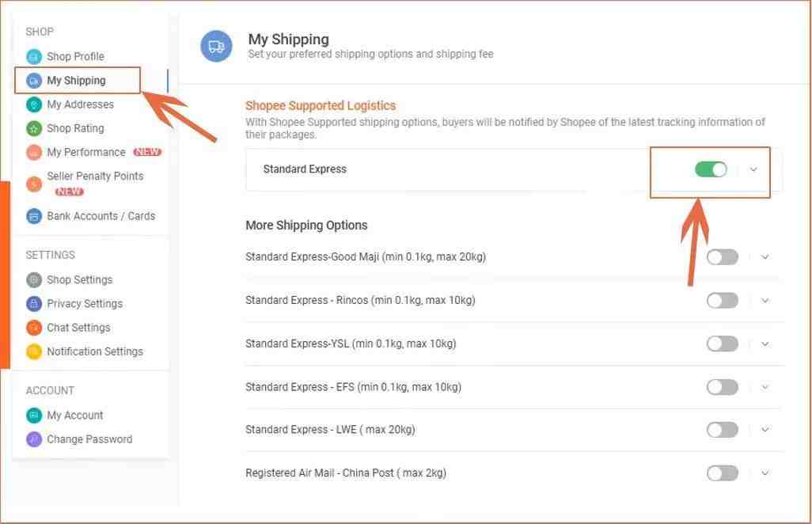Click Standard Express - EFS option label
Image resolution: width=812 pixels, height=524 pixels.
coord(353,387)
